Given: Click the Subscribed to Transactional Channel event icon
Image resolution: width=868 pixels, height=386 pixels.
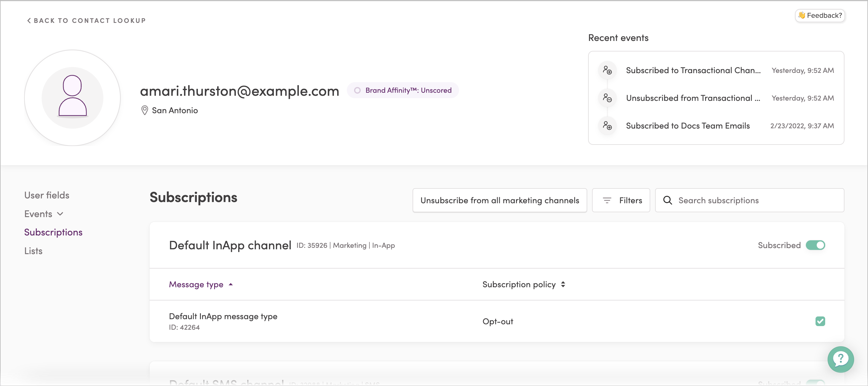Looking at the screenshot, I should point(607,70).
